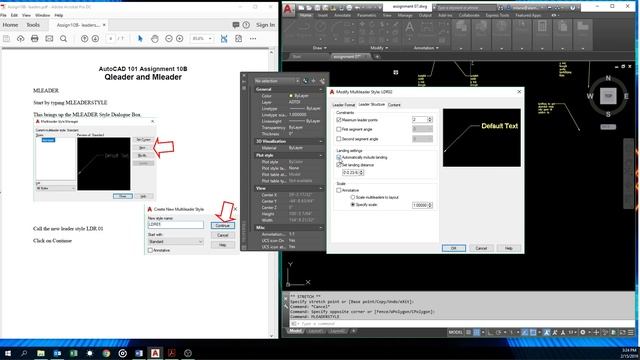Viewport: 640px width, 360px height.
Task: Toggle First segment angle checkbox
Action: click(x=339, y=129)
